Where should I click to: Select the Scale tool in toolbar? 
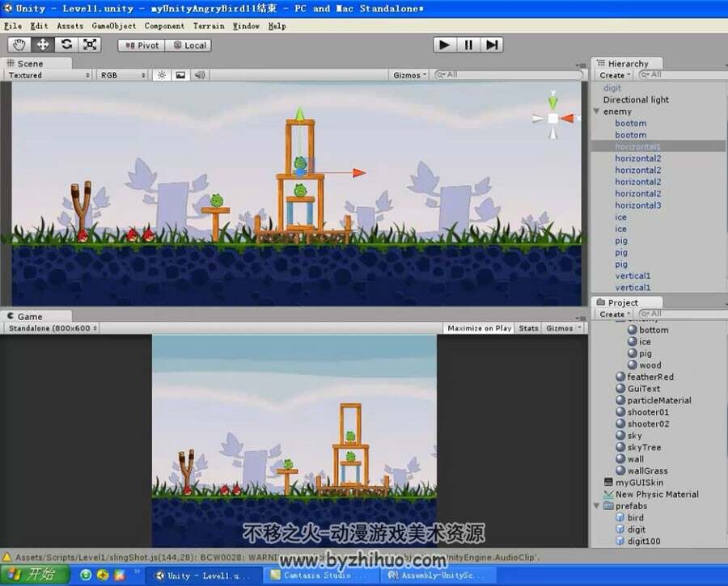click(x=90, y=44)
